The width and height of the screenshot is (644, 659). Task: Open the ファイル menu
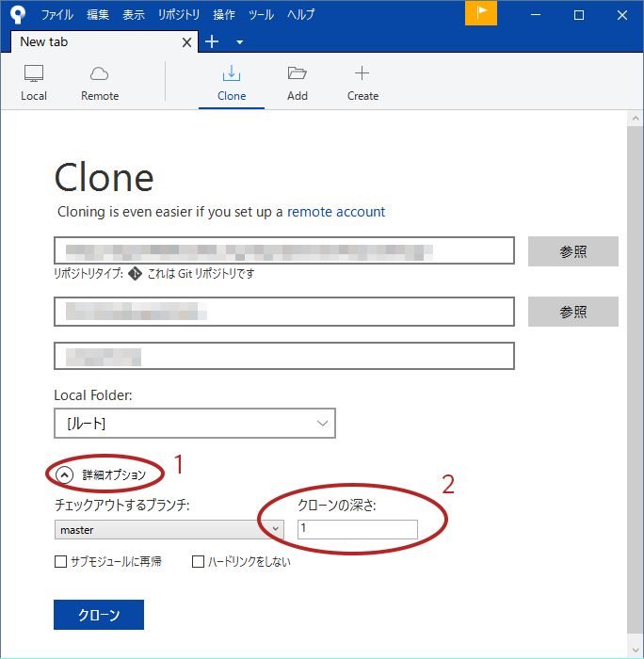[x=56, y=15]
